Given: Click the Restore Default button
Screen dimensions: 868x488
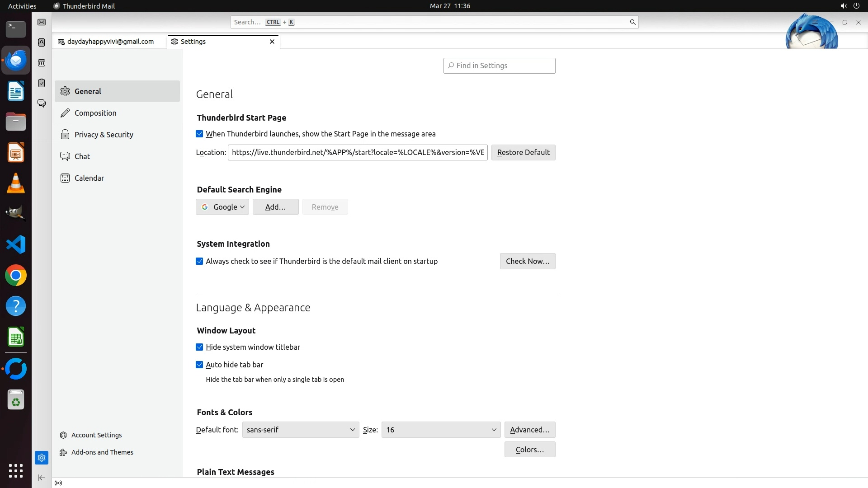Looking at the screenshot, I should 523,152.
